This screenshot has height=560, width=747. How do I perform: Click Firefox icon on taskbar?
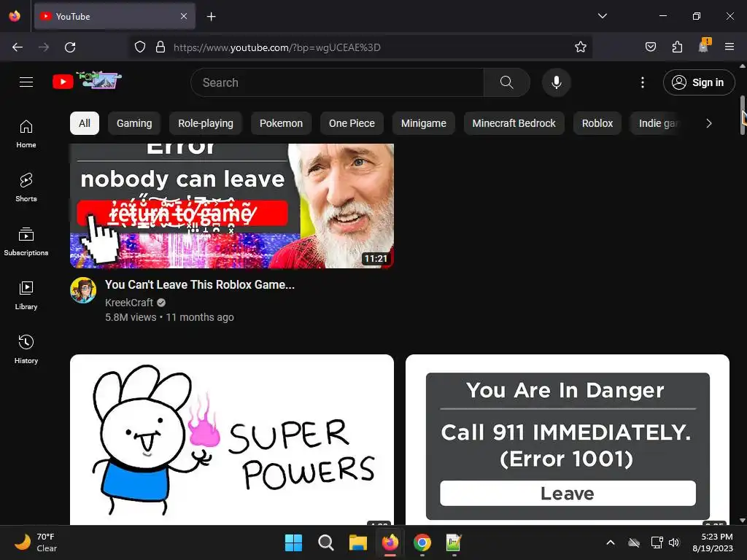coord(390,542)
